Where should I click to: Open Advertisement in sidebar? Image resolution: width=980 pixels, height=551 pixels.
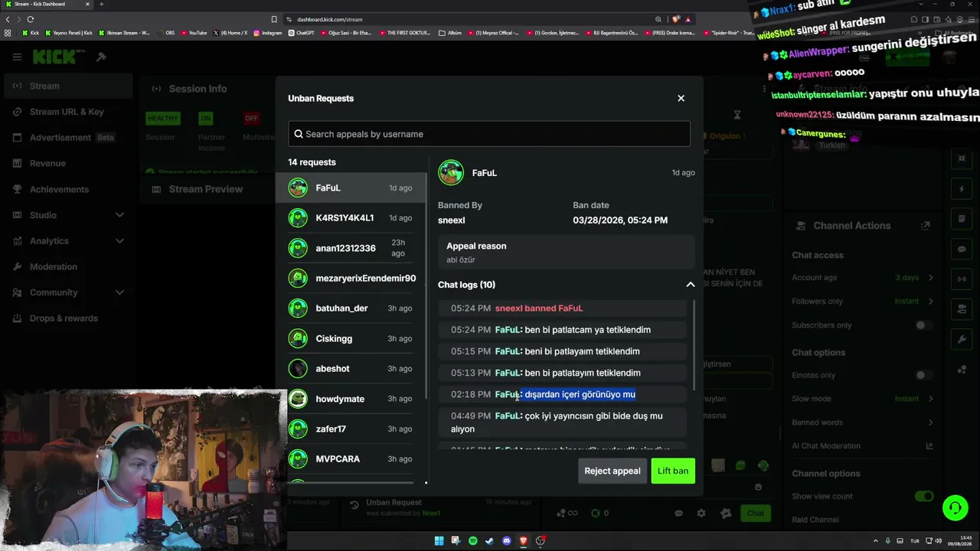[67, 138]
